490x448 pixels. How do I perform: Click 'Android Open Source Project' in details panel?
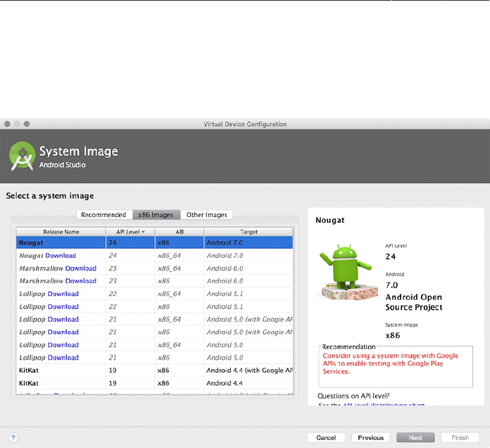pos(414,302)
